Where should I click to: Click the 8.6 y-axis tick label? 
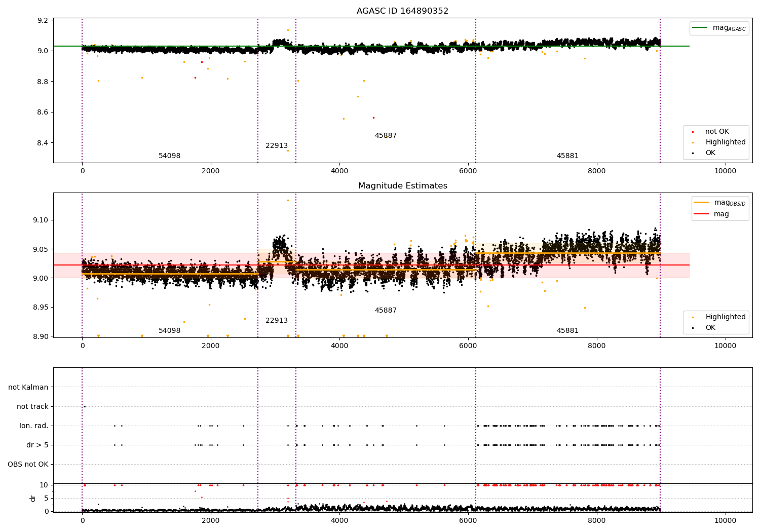tap(43, 112)
